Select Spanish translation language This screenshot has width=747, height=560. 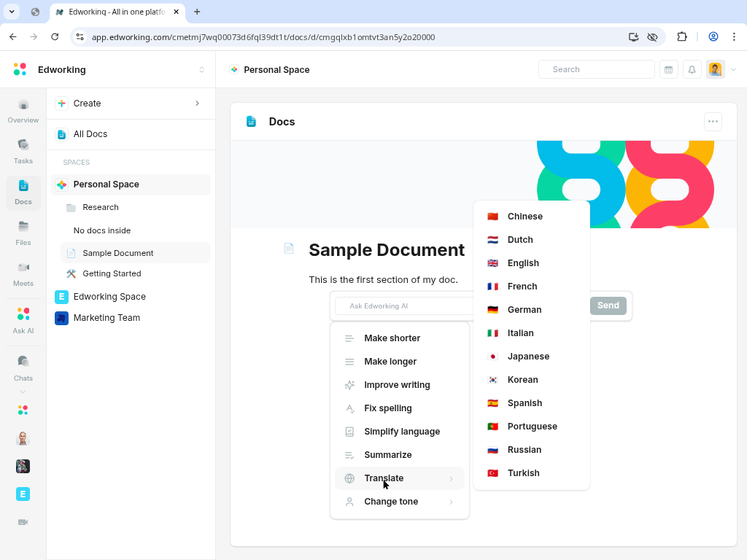tap(525, 403)
